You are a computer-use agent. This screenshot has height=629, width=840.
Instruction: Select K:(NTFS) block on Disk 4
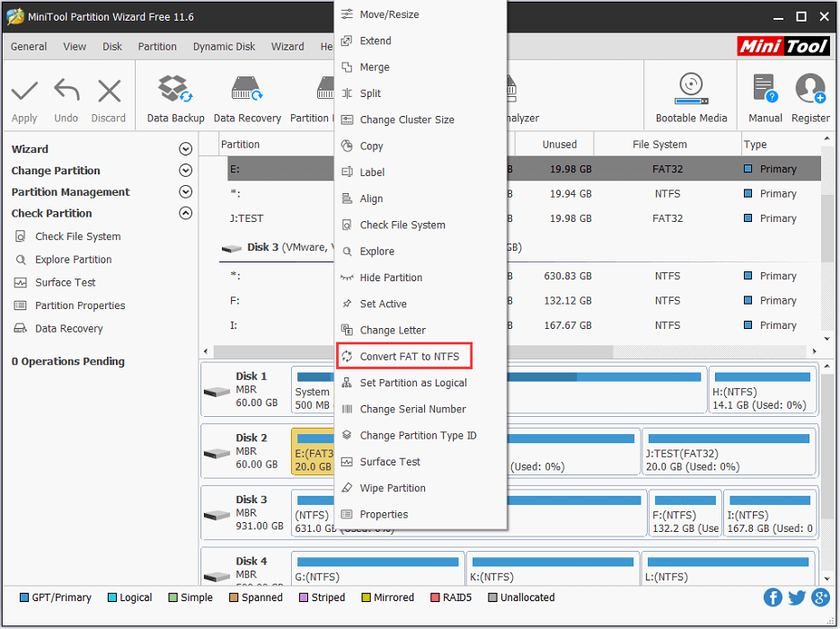(553, 568)
